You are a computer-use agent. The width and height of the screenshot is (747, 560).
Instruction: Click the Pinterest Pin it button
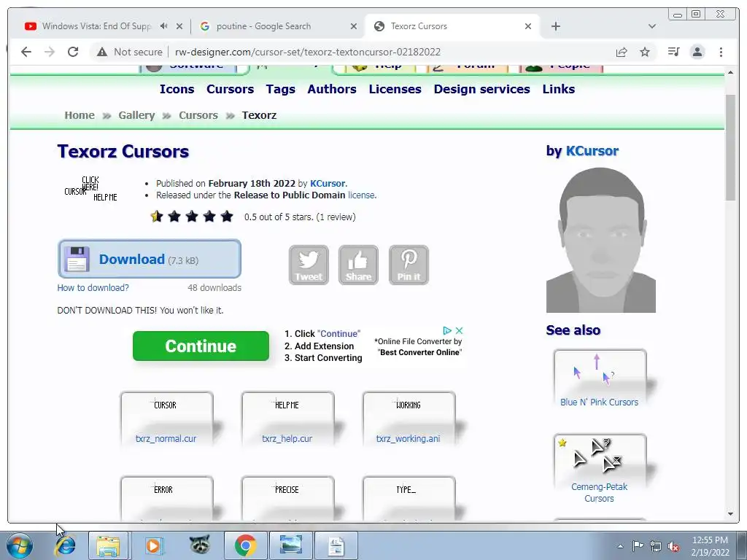(409, 265)
